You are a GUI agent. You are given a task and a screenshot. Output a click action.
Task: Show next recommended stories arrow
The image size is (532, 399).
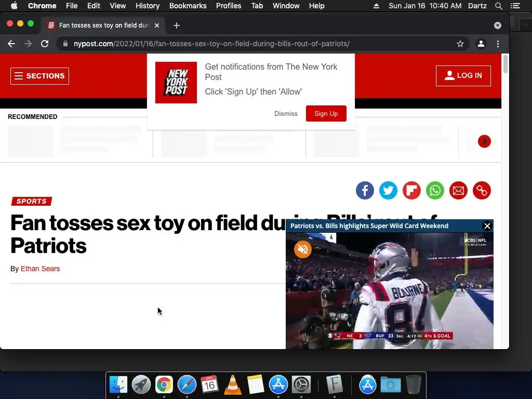coord(484,141)
